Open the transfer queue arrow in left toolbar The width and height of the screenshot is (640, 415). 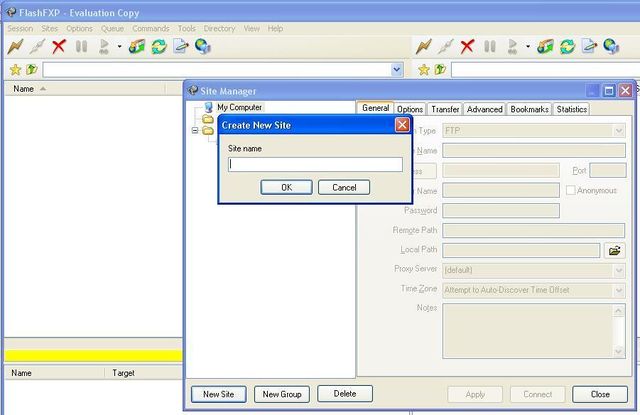point(119,46)
